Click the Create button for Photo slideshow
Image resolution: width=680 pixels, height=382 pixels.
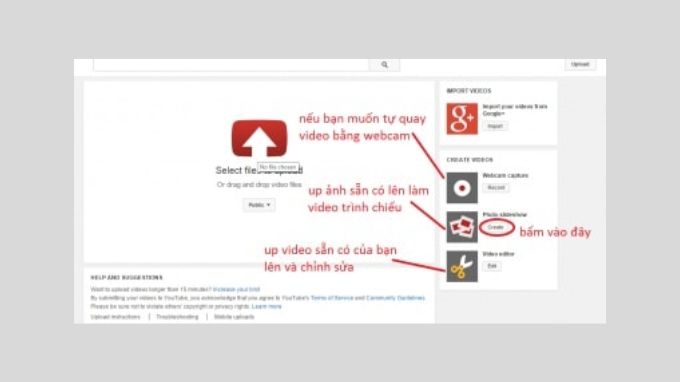pos(495,227)
